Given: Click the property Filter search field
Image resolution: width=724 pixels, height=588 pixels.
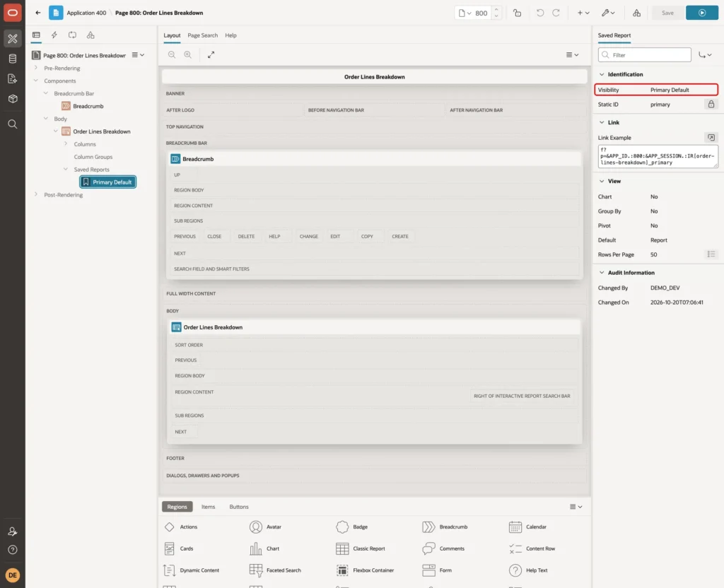Looking at the screenshot, I should (x=645, y=55).
